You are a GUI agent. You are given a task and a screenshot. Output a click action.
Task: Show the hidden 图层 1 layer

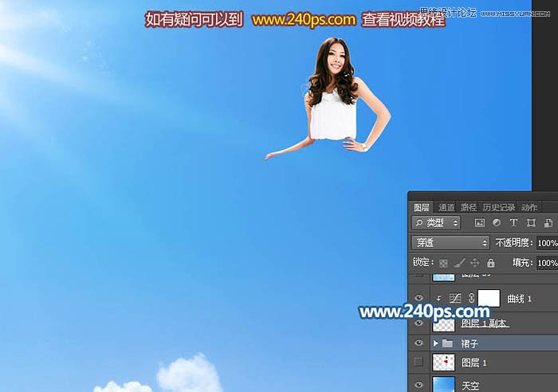(419, 363)
